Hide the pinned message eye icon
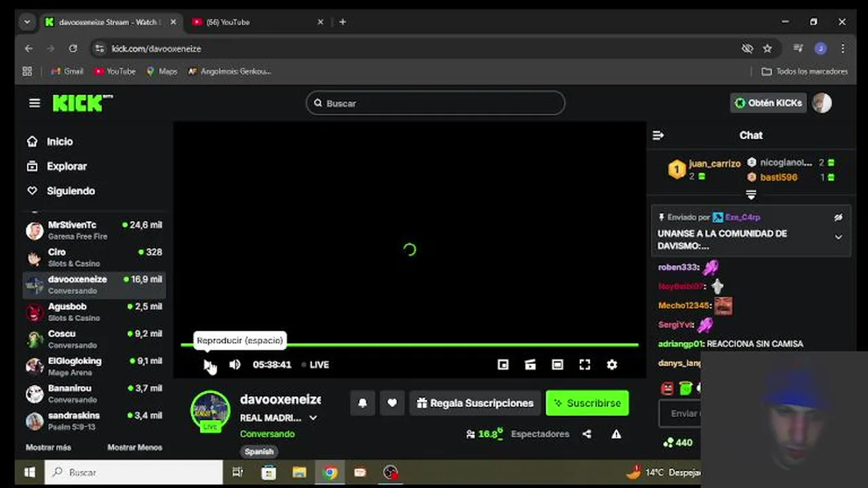 click(x=838, y=218)
